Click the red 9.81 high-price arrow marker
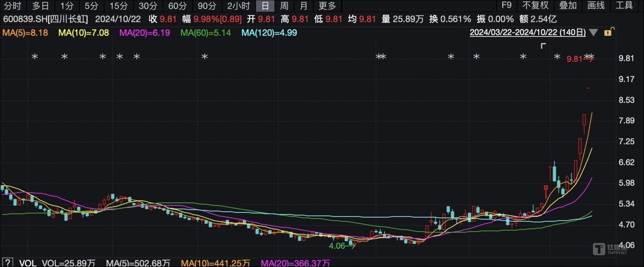 point(579,59)
